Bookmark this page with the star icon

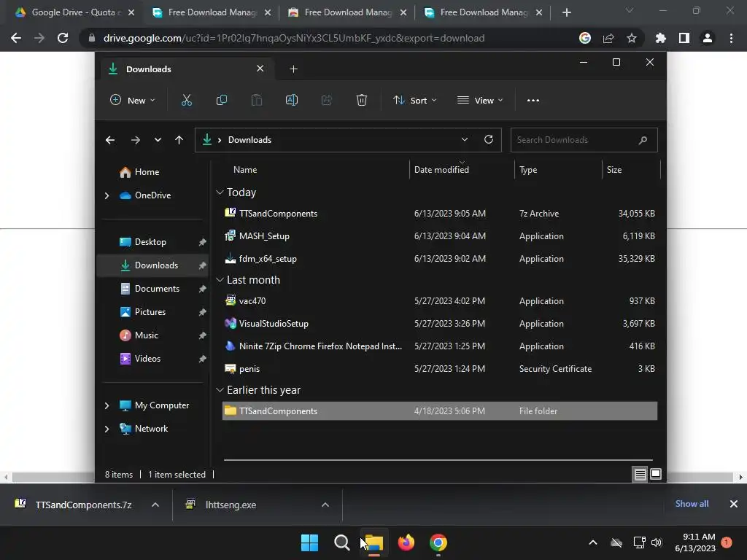[x=631, y=38]
